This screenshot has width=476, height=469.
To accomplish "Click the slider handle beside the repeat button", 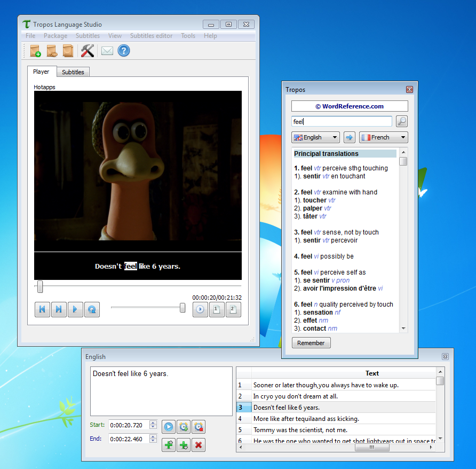I will pos(183,308).
